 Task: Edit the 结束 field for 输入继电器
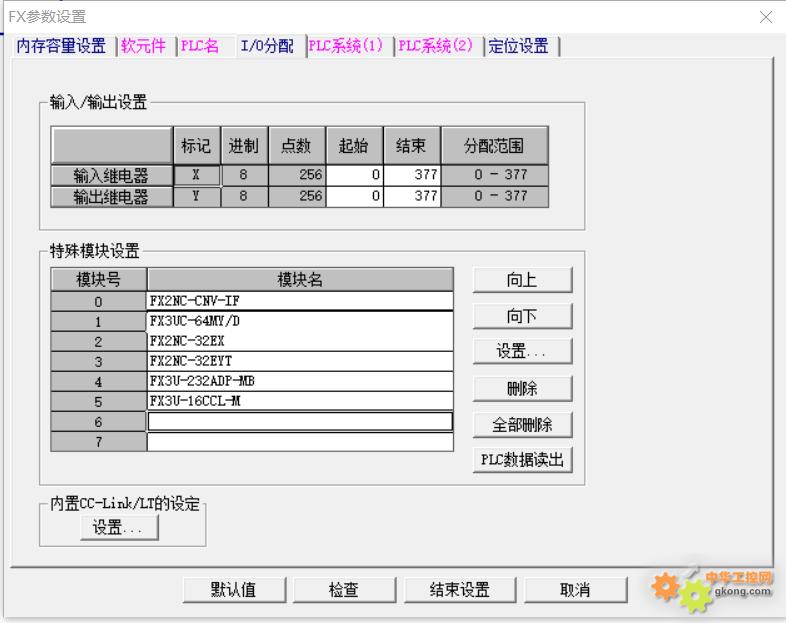click(x=412, y=175)
